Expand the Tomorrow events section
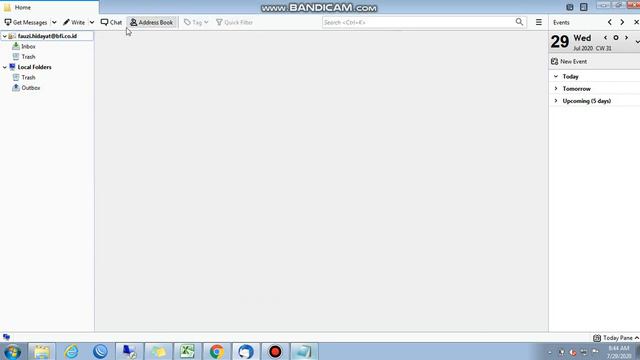640x360 pixels. tap(556, 89)
